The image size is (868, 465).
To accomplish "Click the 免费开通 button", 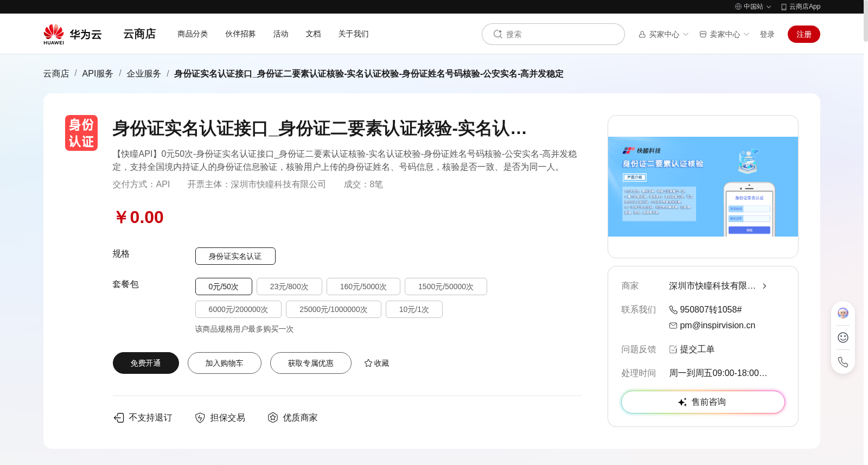I will point(146,363).
